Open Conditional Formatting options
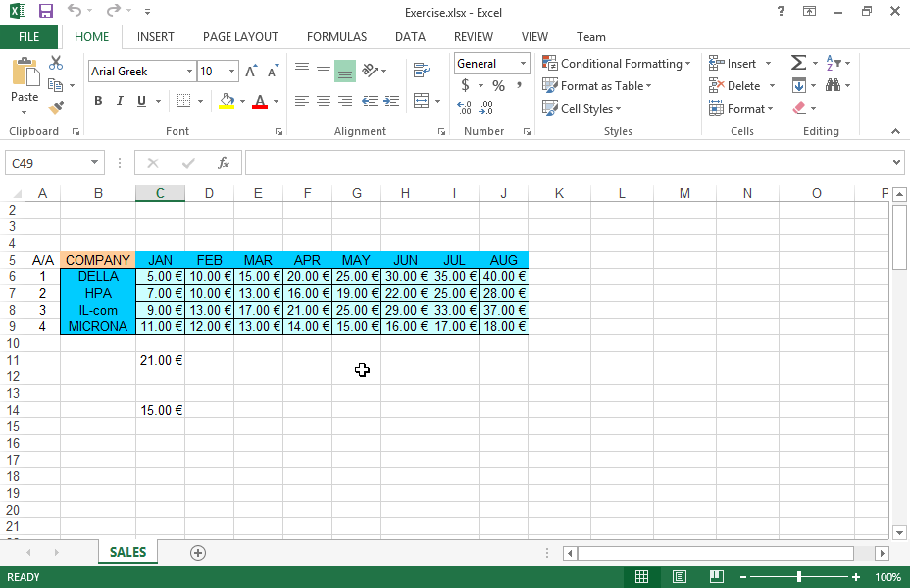This screenshot has height=588, width=910. (617, 62)
